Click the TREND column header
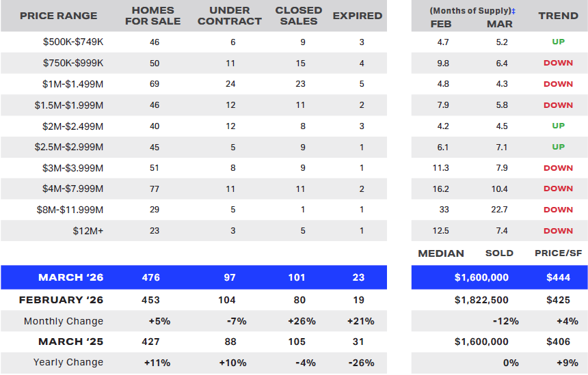The width and height of the screenshot is (588, 375). pyautogui.click(x=558, y=16)
